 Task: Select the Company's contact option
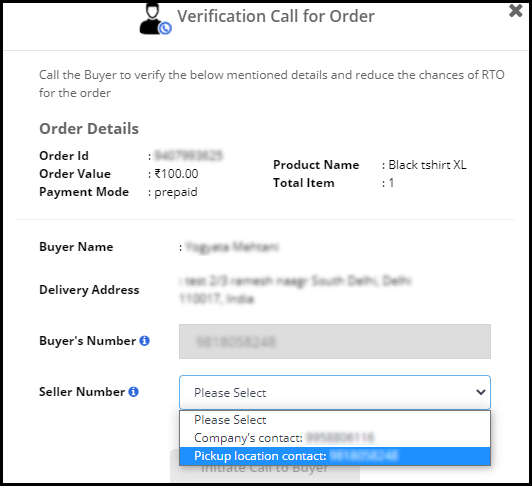pos(335,438)
